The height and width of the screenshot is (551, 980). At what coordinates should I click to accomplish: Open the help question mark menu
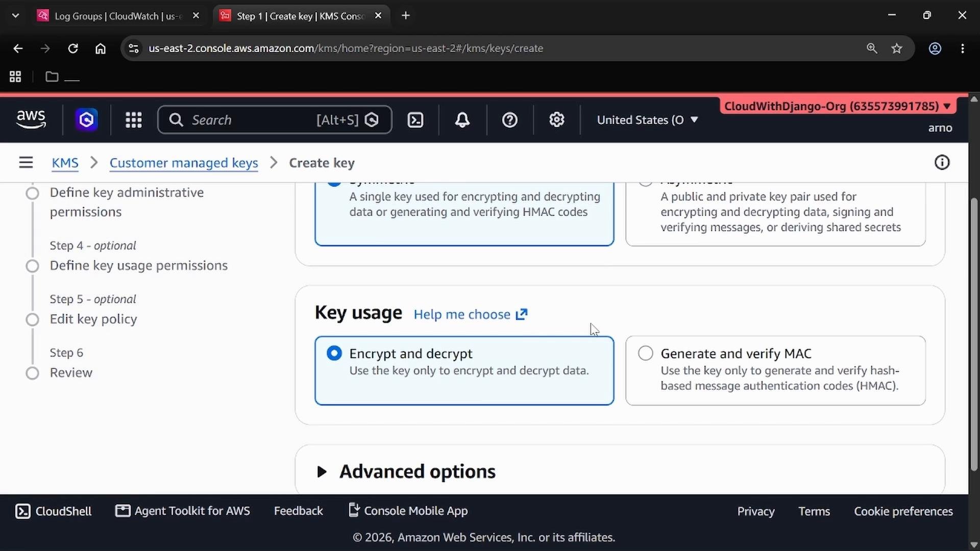[x=509, y=120]
